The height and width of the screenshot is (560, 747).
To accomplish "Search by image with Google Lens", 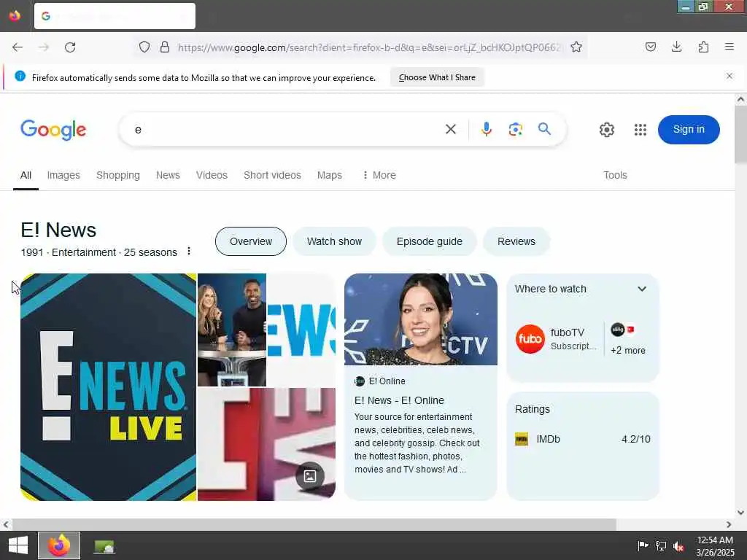I will click(516, 129).
